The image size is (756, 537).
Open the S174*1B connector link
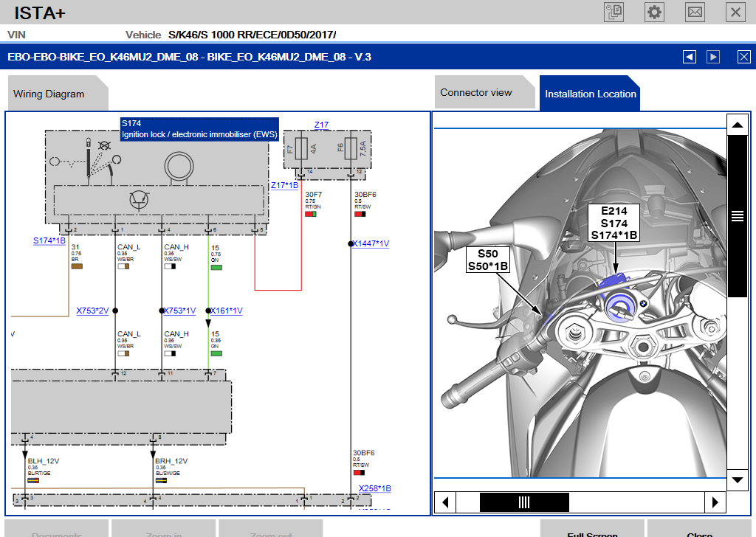point(49,240)
